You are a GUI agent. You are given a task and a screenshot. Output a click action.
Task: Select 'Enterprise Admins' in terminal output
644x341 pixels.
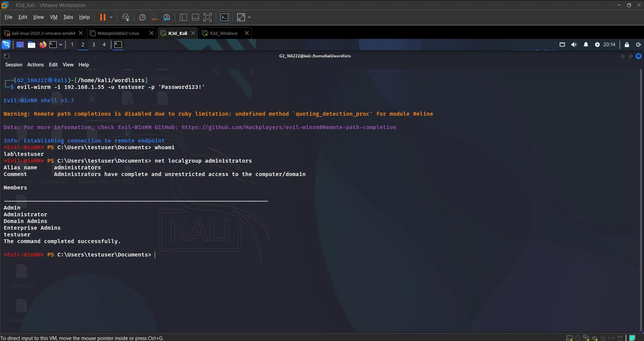click(32, 228)
